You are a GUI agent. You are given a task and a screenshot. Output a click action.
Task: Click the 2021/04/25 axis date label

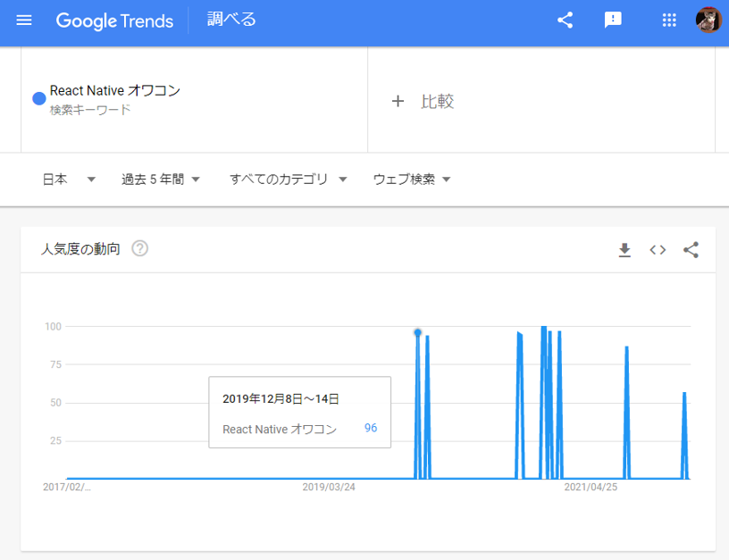pyautogui.click(x=591, y=487)
